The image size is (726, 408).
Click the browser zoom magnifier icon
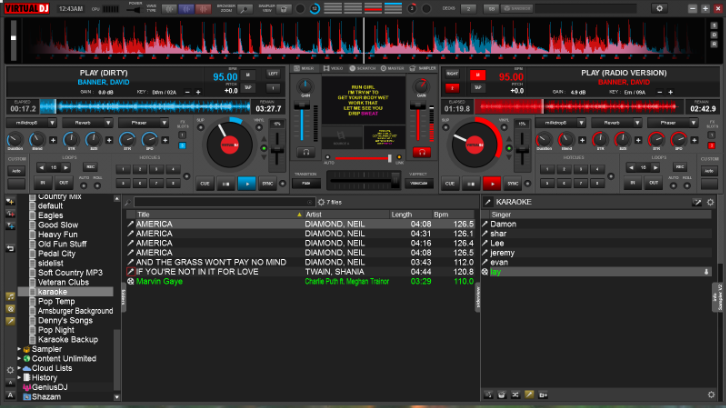pyautogui.click(x=244, y=9)
